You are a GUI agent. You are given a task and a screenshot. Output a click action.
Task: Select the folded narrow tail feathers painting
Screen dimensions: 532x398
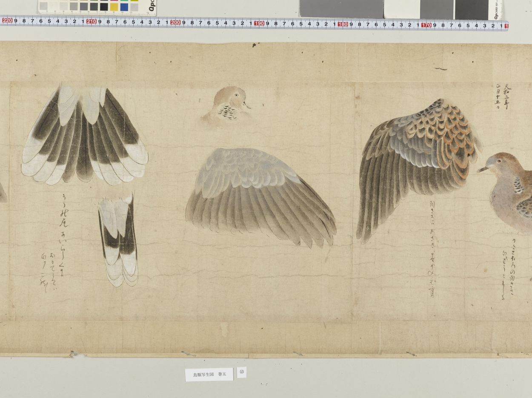point(119,240)
